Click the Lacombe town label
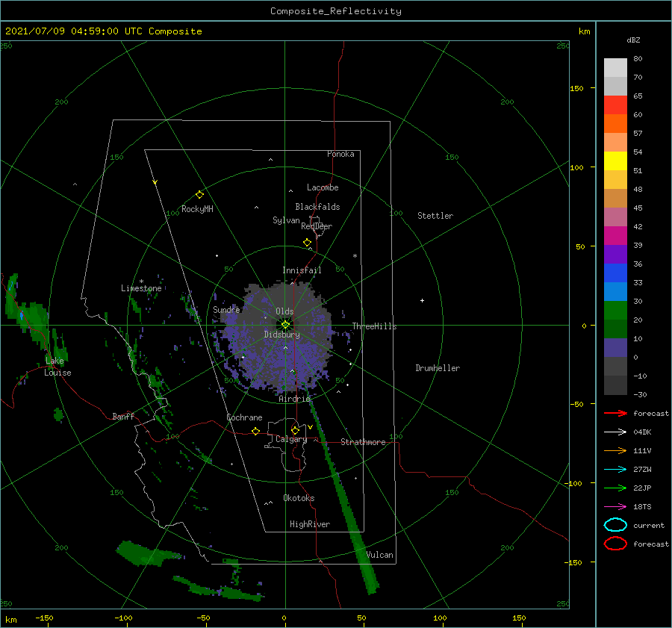672x628 pixels. (x=323, y=187)
